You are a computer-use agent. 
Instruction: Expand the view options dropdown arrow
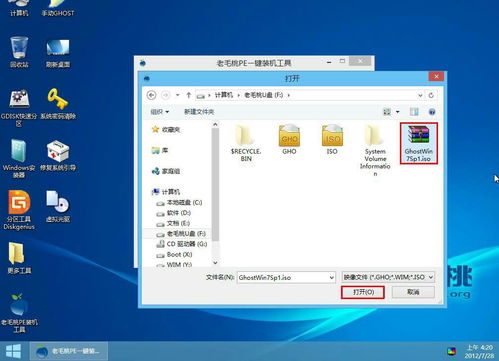(x=398, y=112)
